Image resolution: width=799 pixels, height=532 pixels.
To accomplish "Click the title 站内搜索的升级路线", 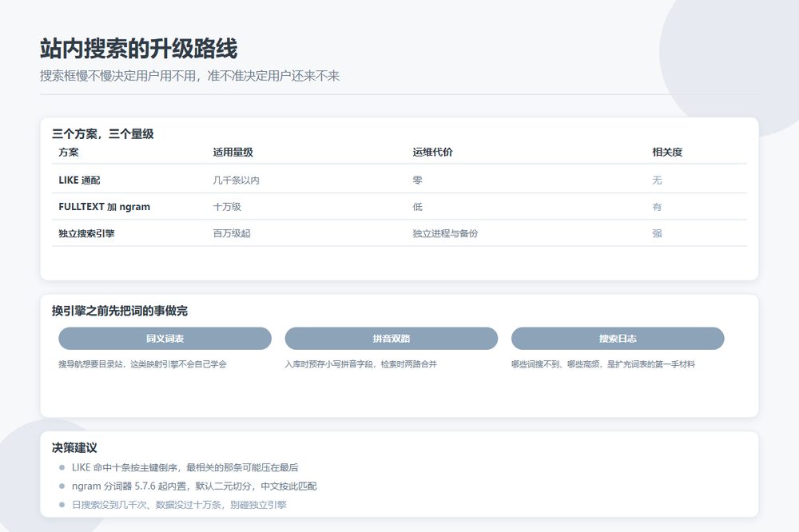I will 138,49.
